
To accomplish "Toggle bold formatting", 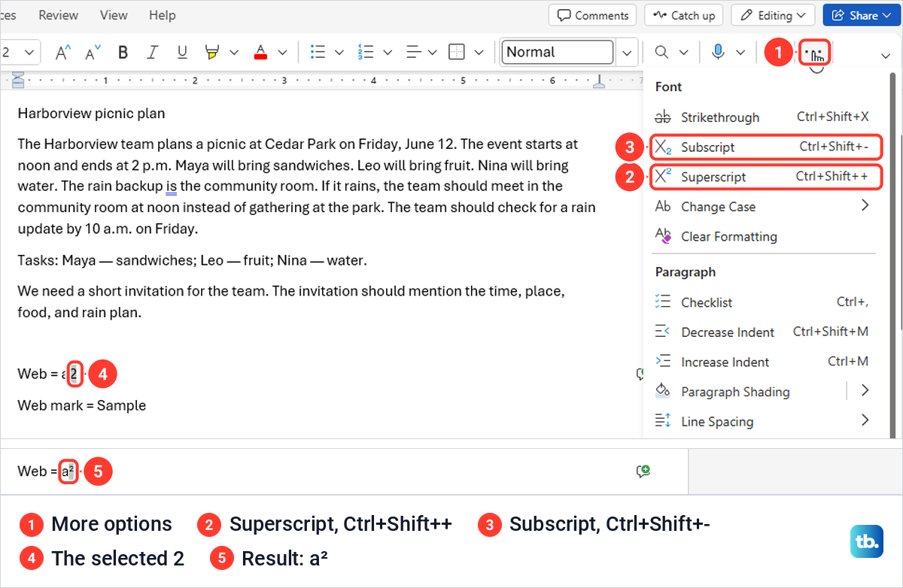I will (x=123, y=52).
